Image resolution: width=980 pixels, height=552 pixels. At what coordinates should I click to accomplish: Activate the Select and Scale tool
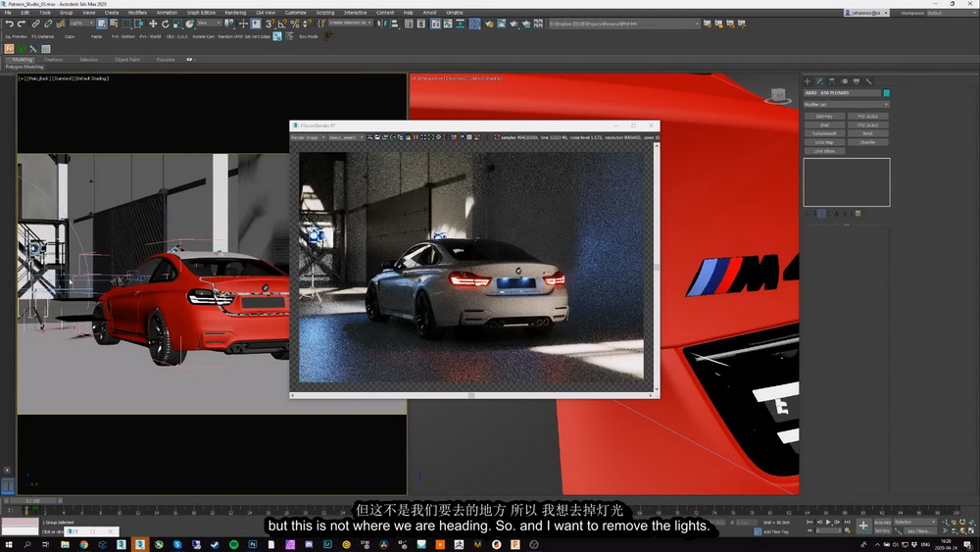point(177,24)
